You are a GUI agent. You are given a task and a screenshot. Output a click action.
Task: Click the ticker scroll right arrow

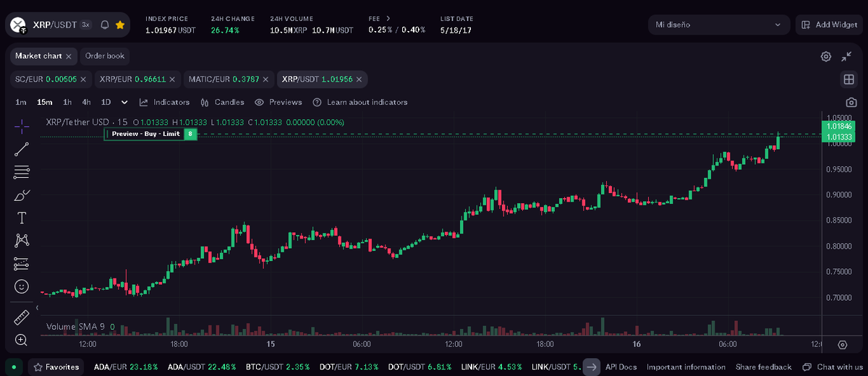[x=592, y=367]
